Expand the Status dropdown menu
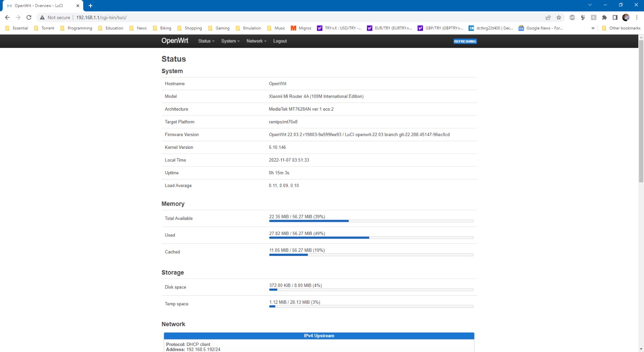This screenshot has height=352, width=644. pos(206,41)
